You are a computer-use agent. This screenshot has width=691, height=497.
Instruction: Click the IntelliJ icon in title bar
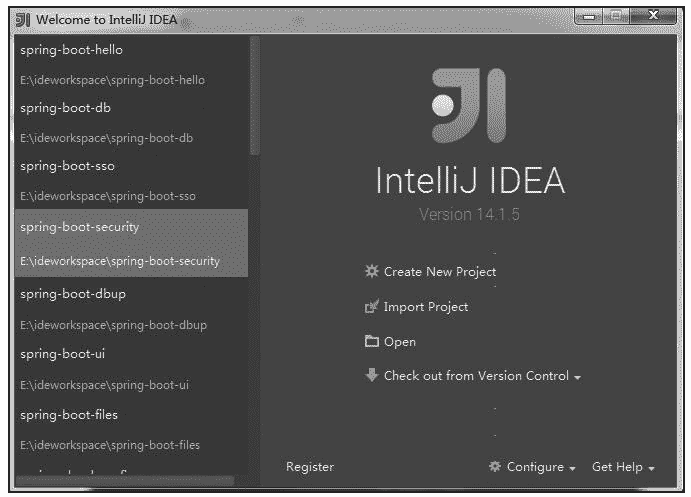coord(23,19)
